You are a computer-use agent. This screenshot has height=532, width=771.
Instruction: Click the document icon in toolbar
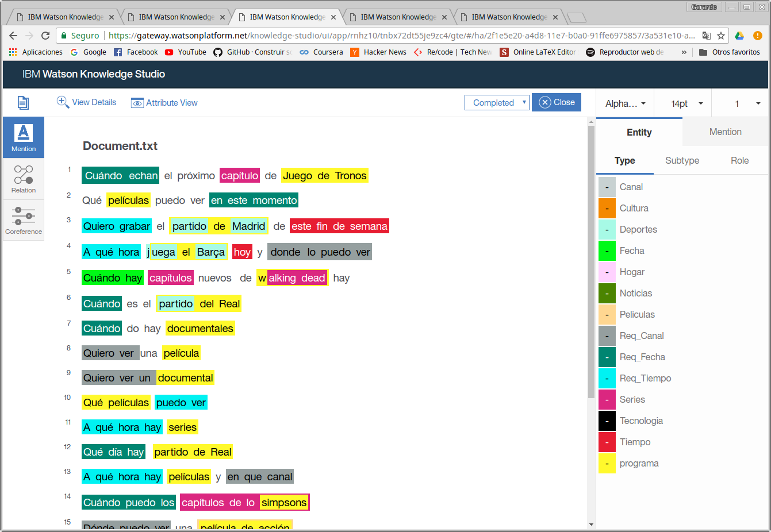tap(23, 103)
